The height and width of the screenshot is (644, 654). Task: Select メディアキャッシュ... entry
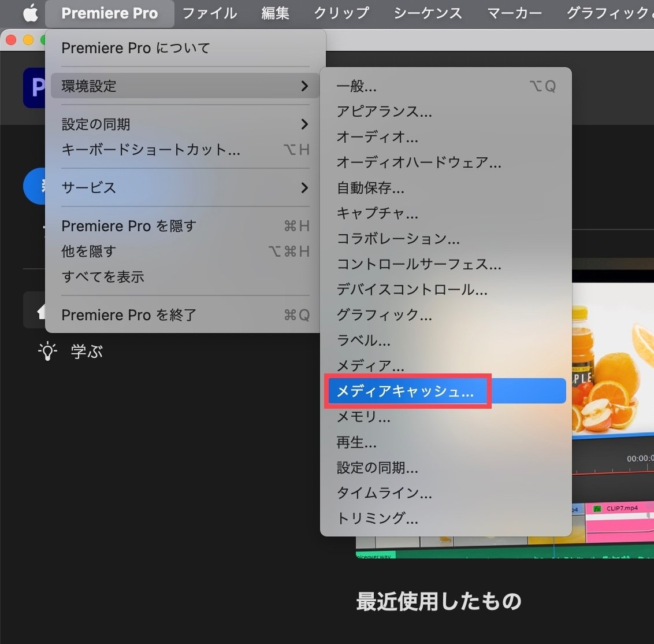click(445, 391)
